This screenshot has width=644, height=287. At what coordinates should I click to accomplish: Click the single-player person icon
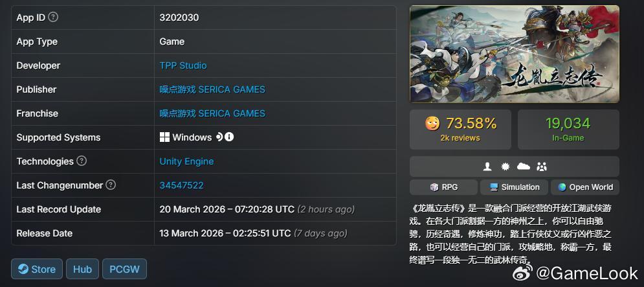[x=487, y=166]
